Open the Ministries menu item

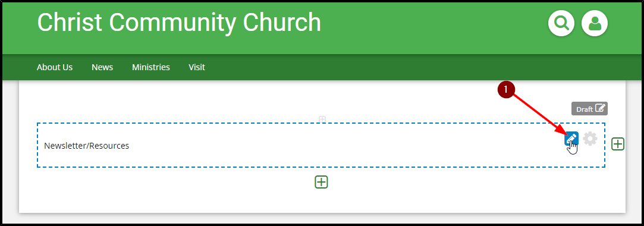coord(150,67)
